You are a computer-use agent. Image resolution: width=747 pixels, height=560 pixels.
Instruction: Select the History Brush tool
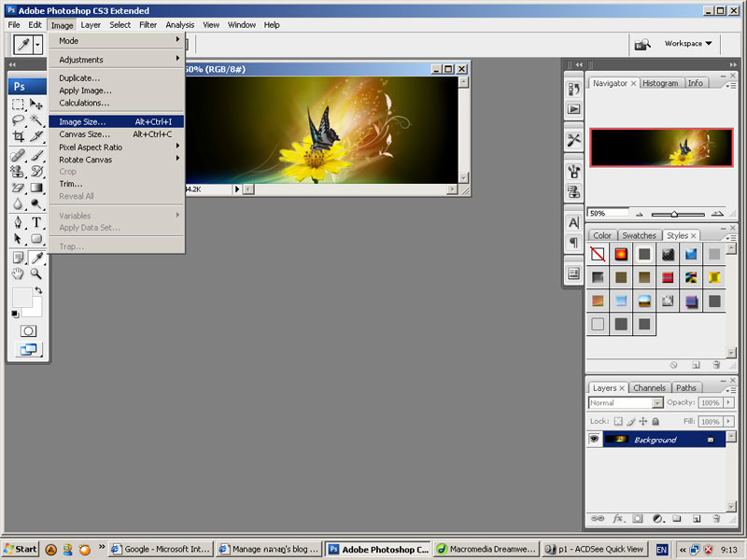pos(36,172)
